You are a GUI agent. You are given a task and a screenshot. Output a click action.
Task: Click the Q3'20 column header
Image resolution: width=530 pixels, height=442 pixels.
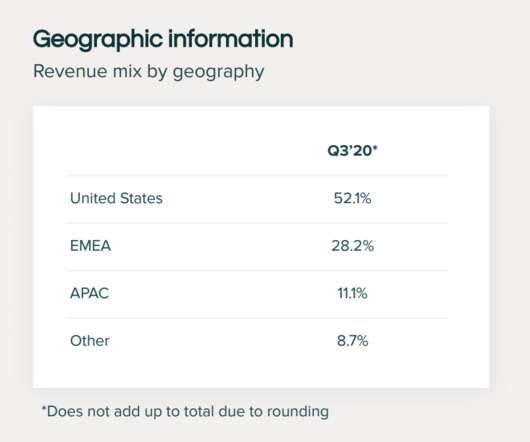click(352, 150)
